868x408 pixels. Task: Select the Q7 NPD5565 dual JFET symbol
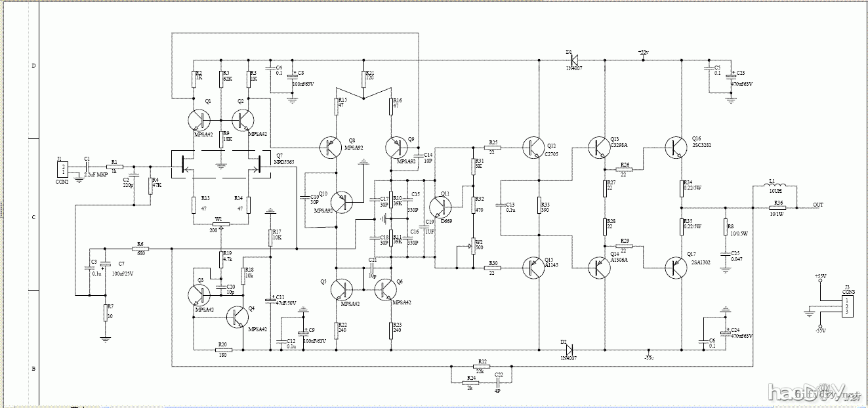221,164
